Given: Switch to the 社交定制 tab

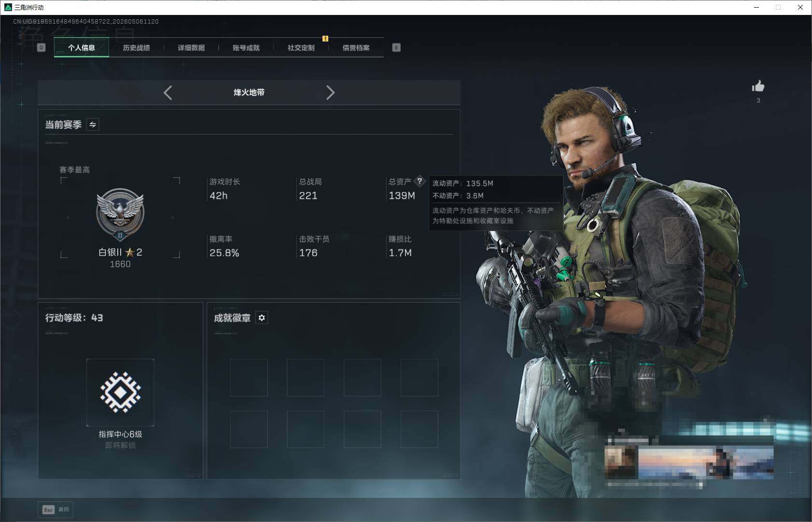Looking at the screenshot, I should (301, 48).
